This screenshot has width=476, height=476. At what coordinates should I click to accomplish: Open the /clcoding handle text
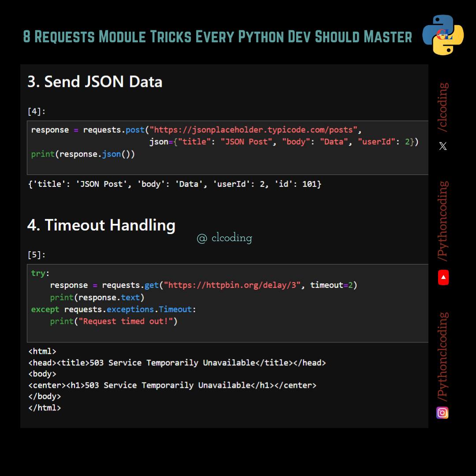point(443,107)
